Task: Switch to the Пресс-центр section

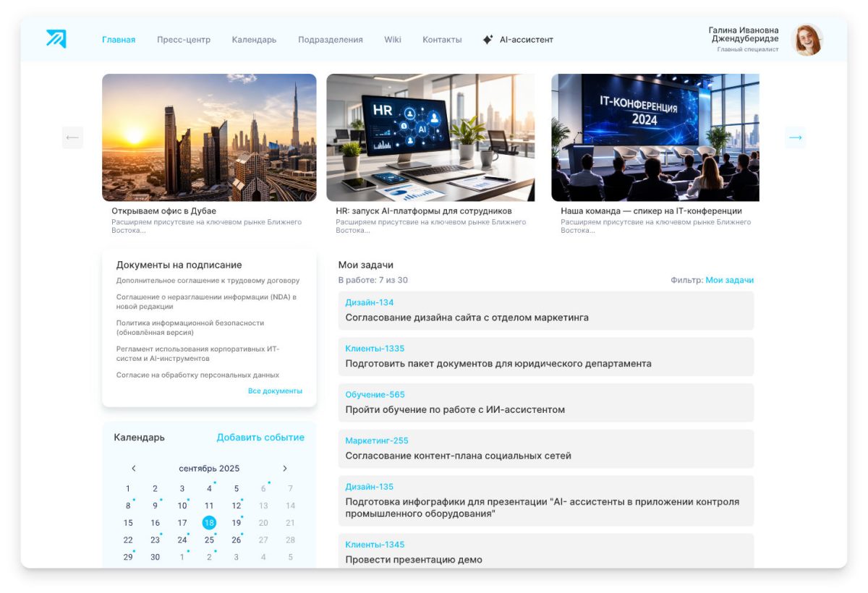Action: [x=182, y=40]
